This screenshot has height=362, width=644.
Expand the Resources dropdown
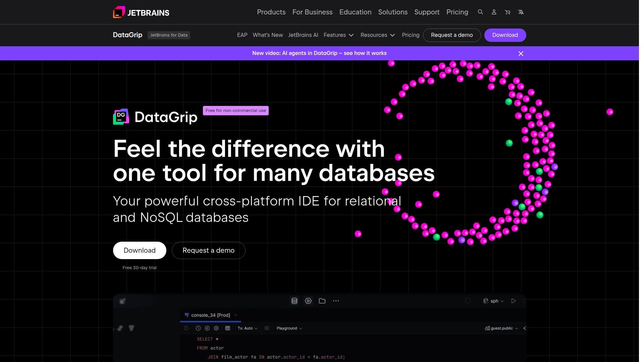click(378, 35)
